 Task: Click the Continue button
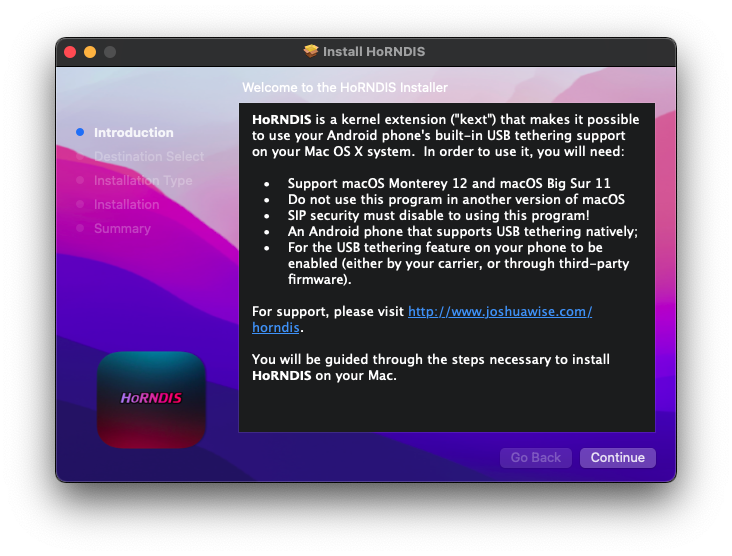coord(617,457)
